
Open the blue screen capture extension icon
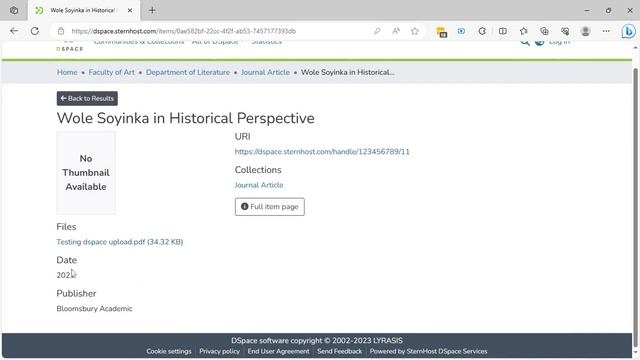[x=461, y=31]
